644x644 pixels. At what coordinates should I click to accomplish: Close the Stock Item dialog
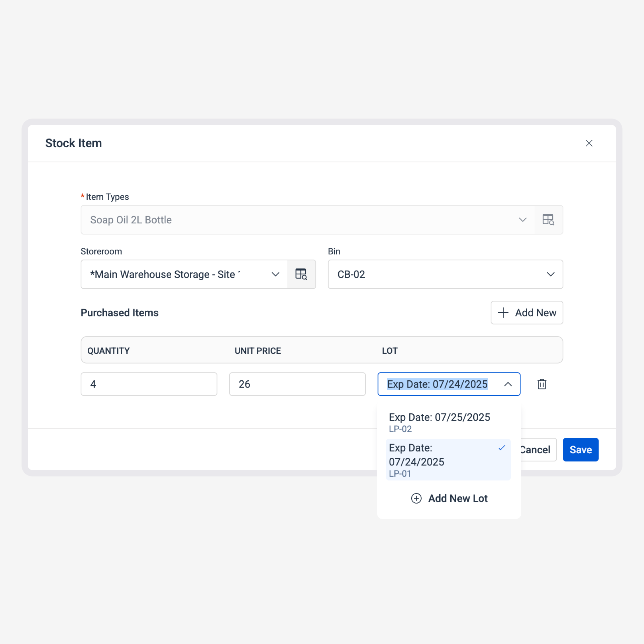click(x=589, y=143)
